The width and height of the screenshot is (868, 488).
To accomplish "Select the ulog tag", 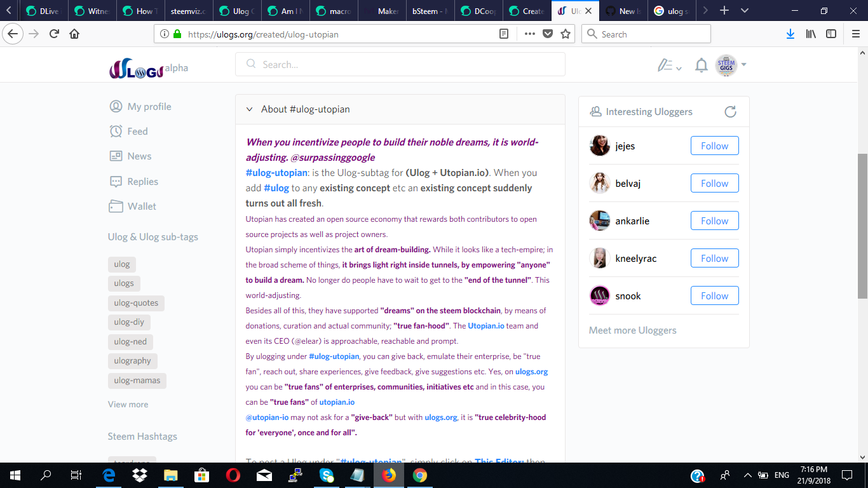I will coord(122,264).
